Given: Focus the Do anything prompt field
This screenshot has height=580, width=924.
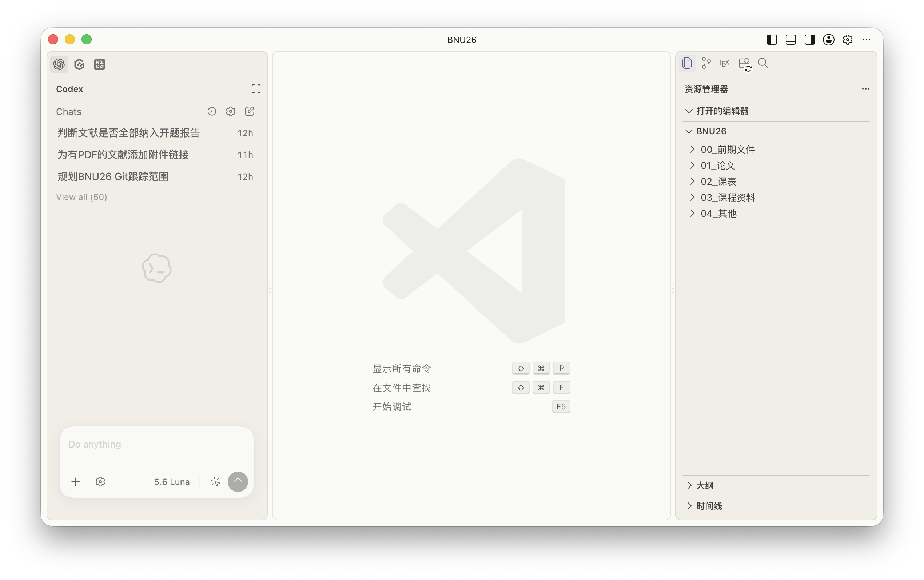Looking at the screenshot, I should point(157,444).
